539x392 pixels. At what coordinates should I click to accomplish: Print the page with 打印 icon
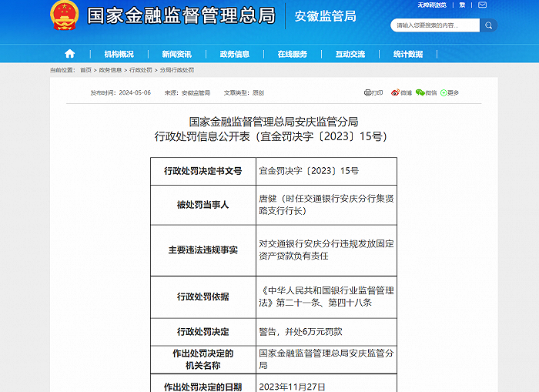(x=373, y=92)
